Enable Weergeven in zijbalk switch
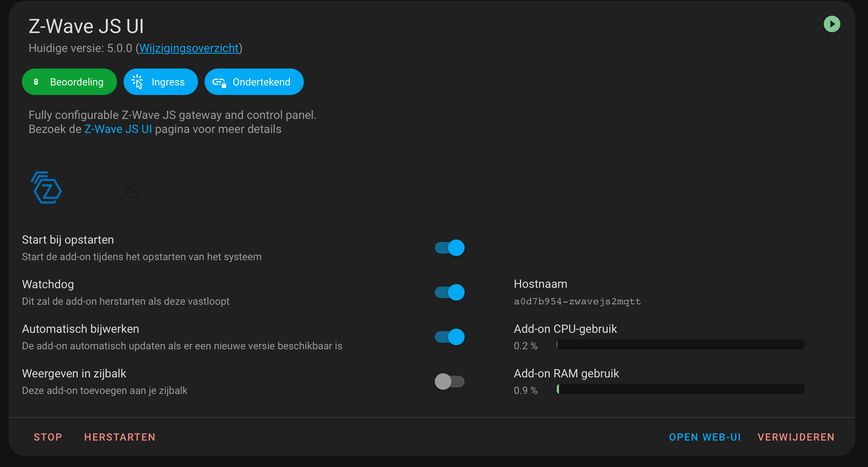 [450, 382]
